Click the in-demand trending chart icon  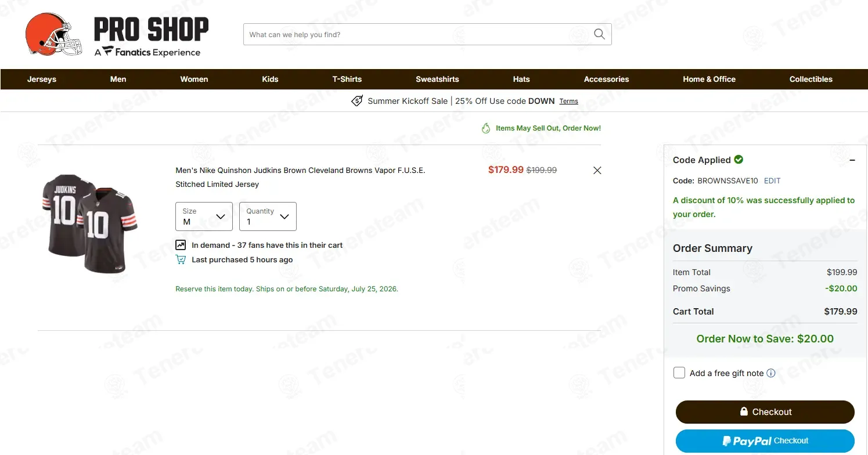coord(181,245)
